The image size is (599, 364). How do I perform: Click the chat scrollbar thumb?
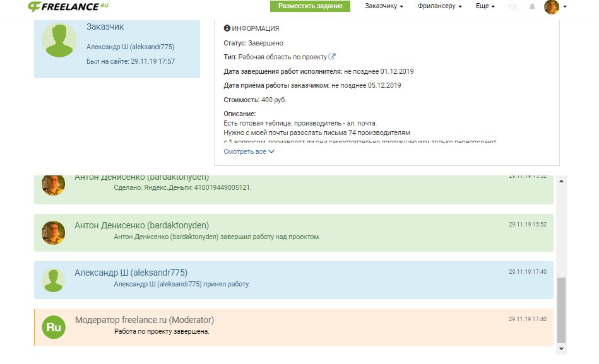(561, 310)
